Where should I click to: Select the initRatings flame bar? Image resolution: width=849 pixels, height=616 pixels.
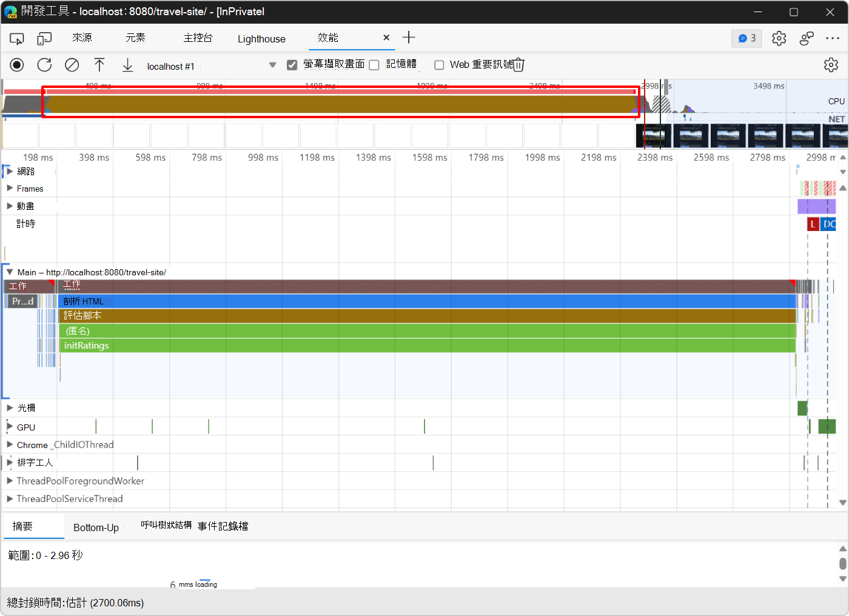428,346
